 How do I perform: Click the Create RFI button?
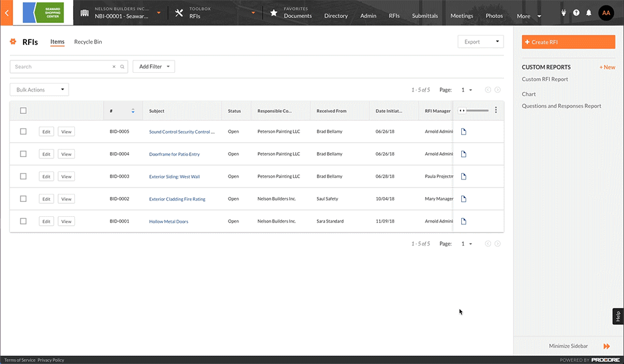(x=568, y=42)
